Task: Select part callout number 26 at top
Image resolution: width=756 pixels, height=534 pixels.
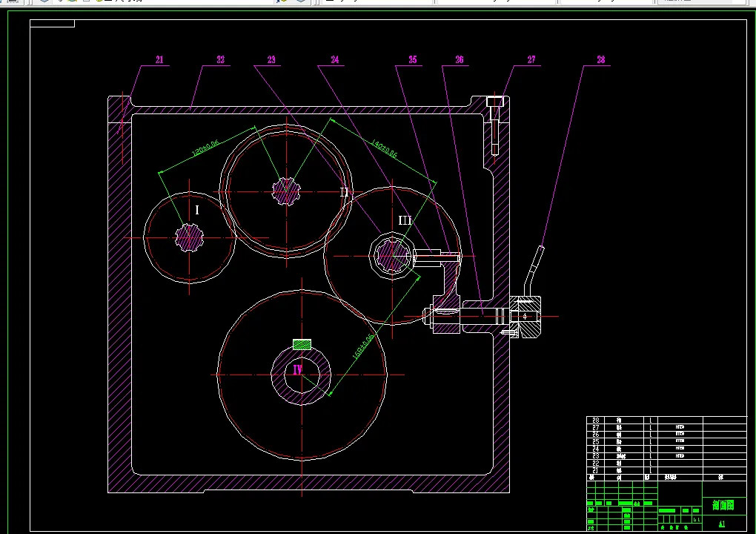Action: (460, 60)
